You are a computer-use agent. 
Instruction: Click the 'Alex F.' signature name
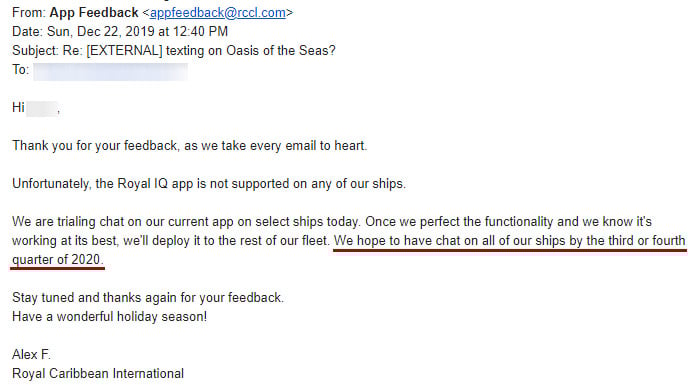point(32,354)
